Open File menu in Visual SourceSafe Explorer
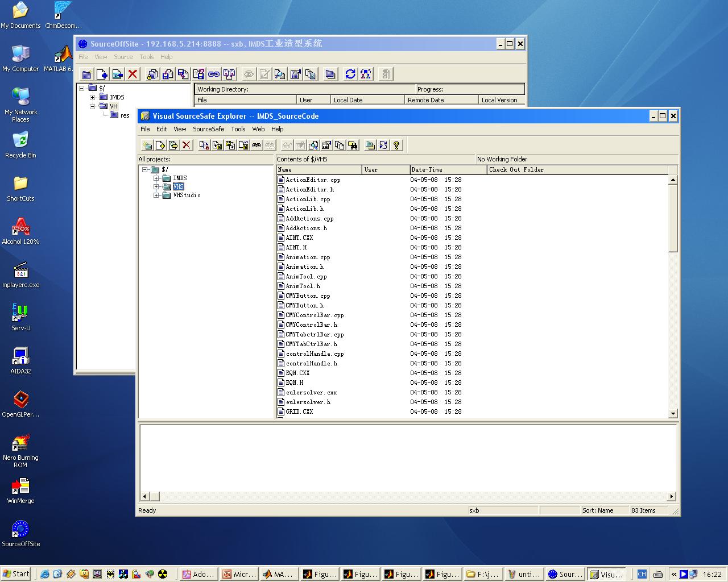The image size is (728, 582). tap(145, 129)
